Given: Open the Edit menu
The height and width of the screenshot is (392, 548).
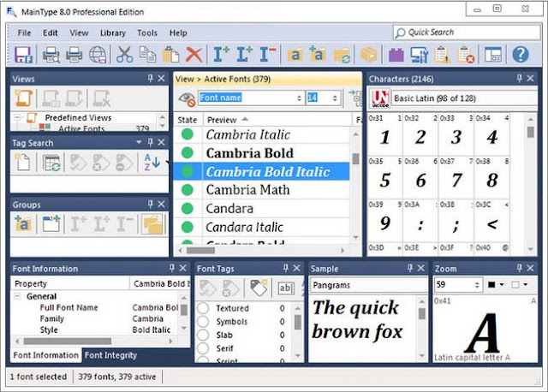Looking at the screenshot, I should tap(50, 33).
